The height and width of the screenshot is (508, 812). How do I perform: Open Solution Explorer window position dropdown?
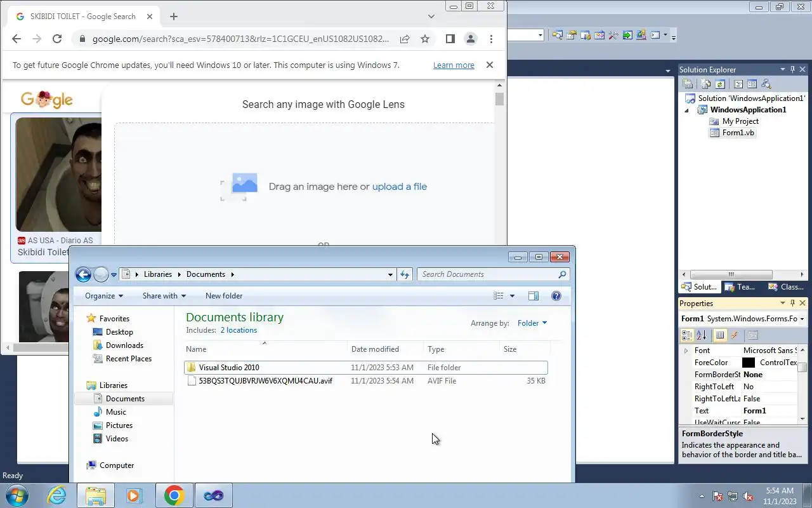pyautogui.click(x=782, y=70)
